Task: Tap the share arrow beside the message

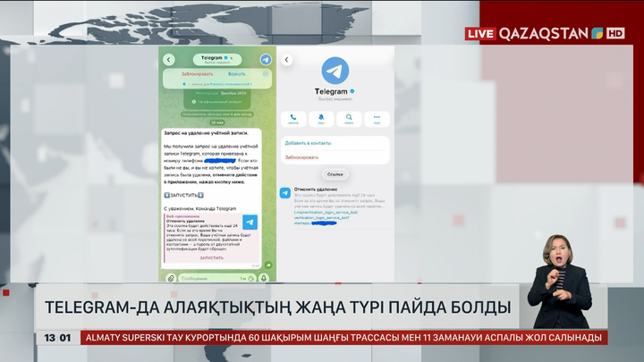Action: [x=268, y=265]
